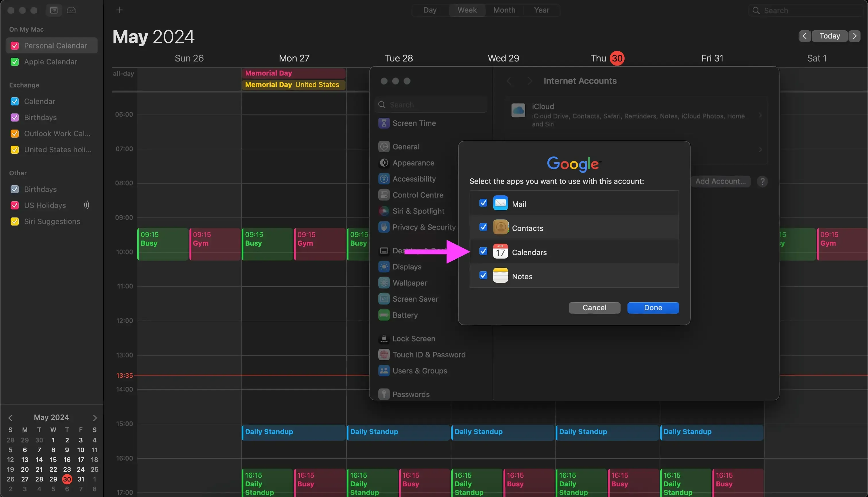Screen dimensions: 868x497
Task: Uncheck the Outlook Work calendar
Action: coord(14,134)
